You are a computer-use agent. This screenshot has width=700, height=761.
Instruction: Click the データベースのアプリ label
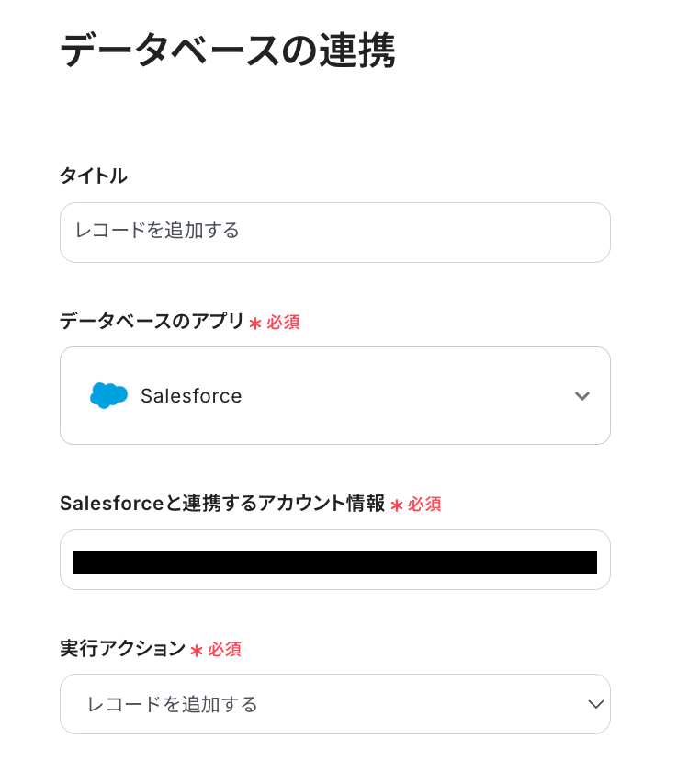pyautogui.click(x=152, y=322)
